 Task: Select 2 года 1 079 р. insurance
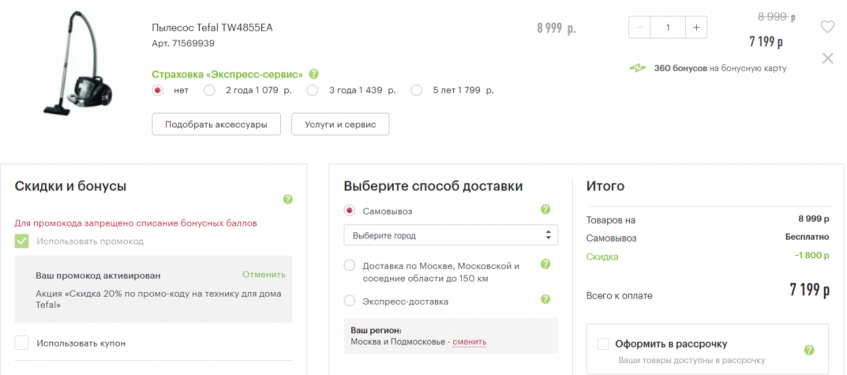tap(210, 91)
